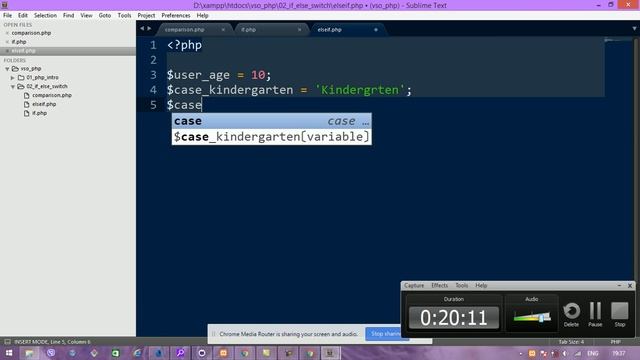The image size is (640, 360).
Task: Open the Windows Start menu
Action: pos(9,353)
